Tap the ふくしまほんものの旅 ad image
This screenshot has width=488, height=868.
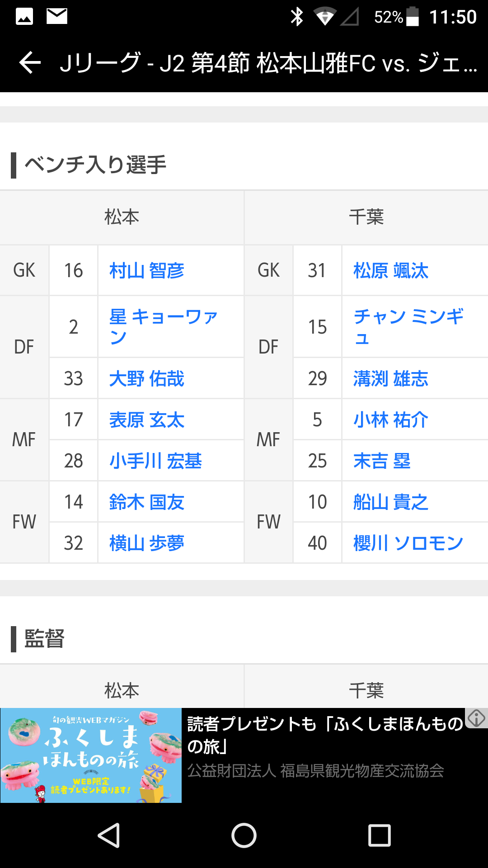(x=91, y=755)
